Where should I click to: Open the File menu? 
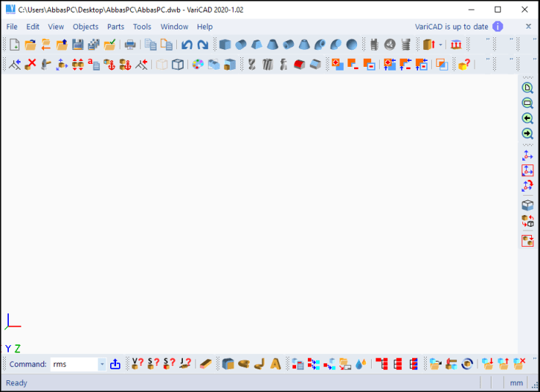(x=12, y=27)
